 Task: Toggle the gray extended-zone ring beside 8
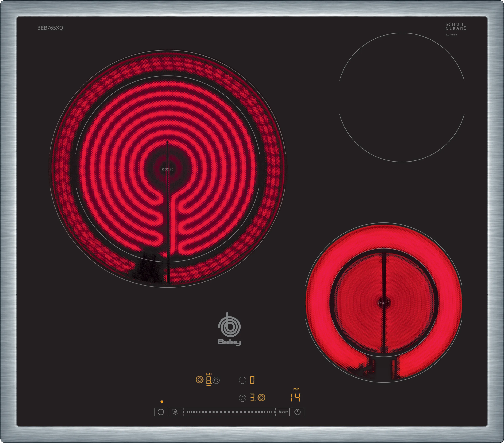216,380
